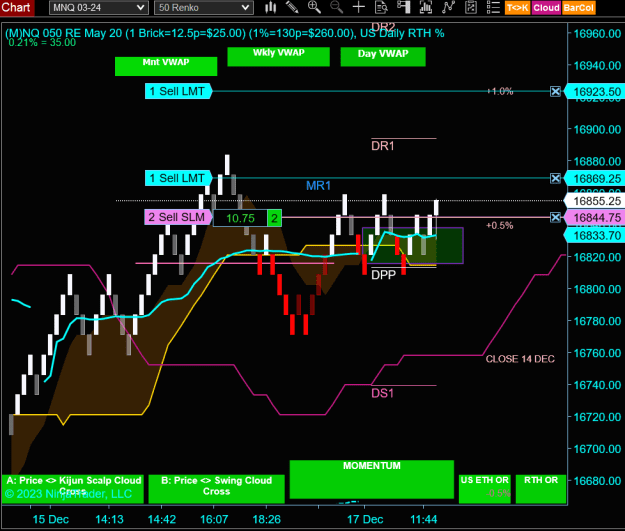Click the 16833.70 cyan price marker
The height and width of the screenshot is (531, 625).
click(x=595, y=236)
